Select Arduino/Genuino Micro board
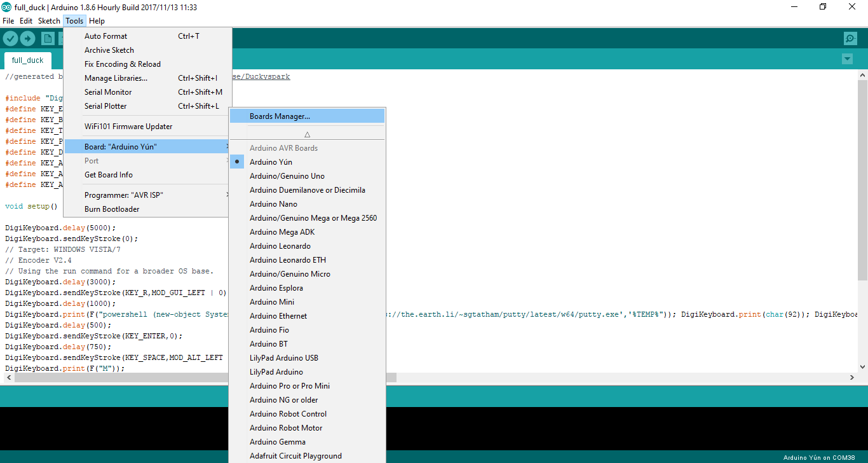 point(307,274)
